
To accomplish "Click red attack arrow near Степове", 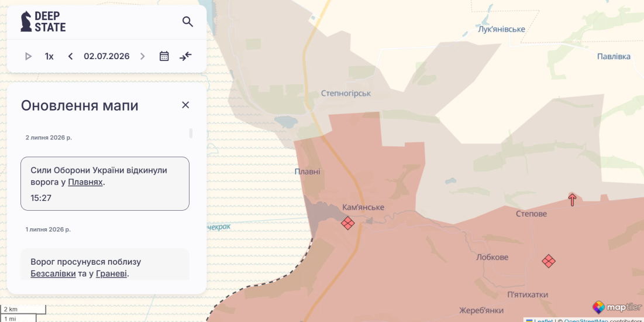I will point(572,200).
